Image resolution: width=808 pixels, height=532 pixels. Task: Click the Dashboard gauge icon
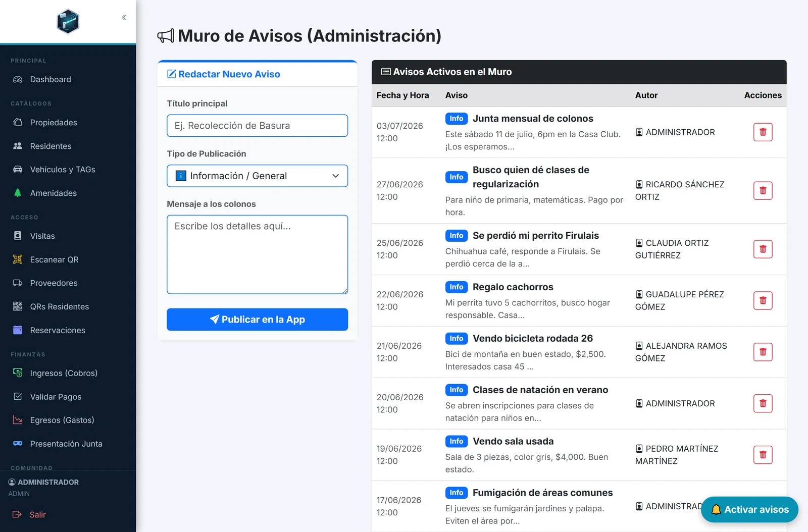pyautogui.click(x=18, y=79)
